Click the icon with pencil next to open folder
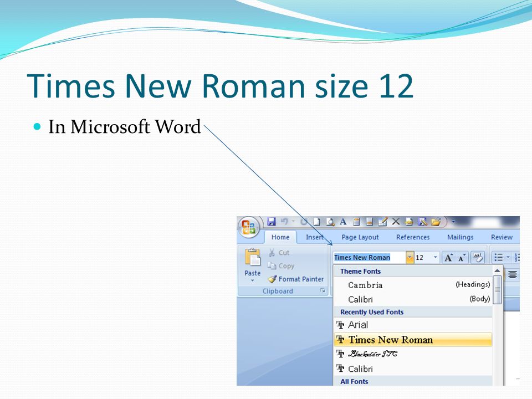Image resolution: width=532 pixels, height=399 pixels. (422, 222)
